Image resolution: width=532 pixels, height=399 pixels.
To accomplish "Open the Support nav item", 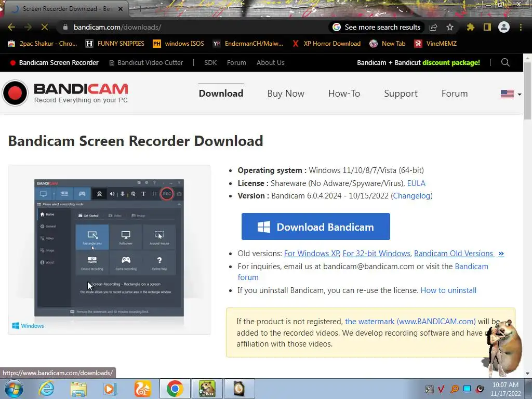I will 401,94.
